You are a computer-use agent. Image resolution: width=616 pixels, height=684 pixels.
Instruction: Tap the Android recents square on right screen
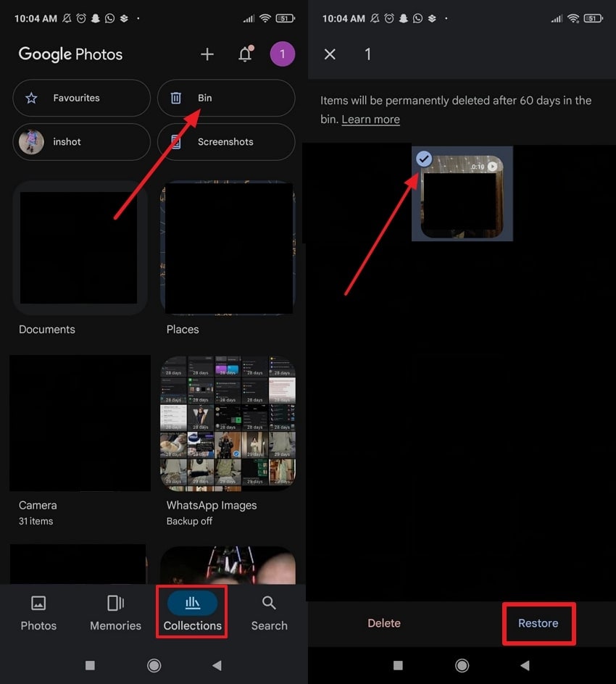tap(398, 665)
